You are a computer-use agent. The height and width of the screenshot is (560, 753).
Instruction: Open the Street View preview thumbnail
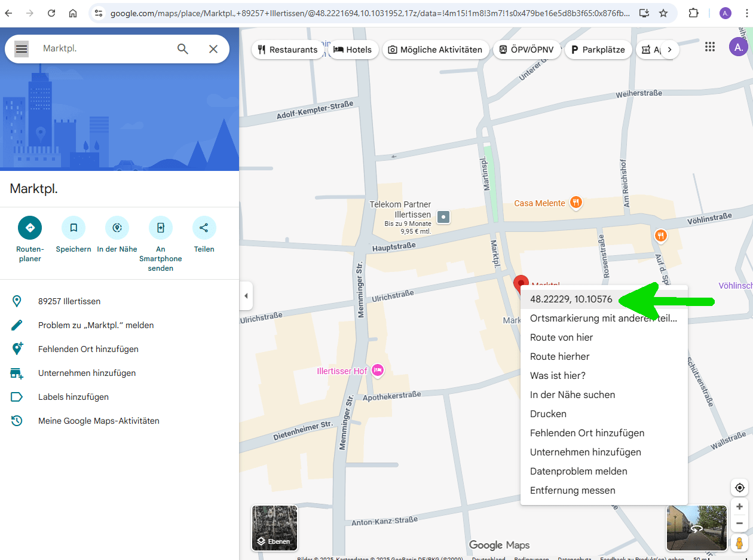(696, 528)
